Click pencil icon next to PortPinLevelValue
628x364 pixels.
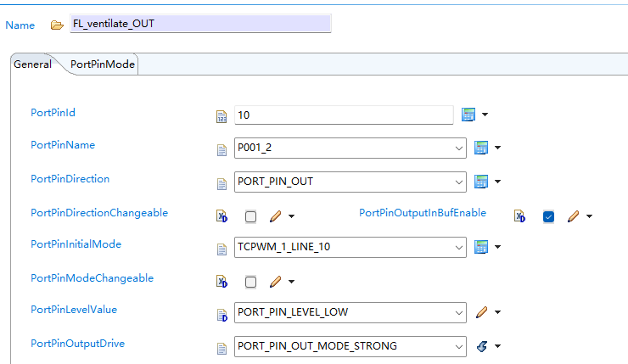point(482,312)
